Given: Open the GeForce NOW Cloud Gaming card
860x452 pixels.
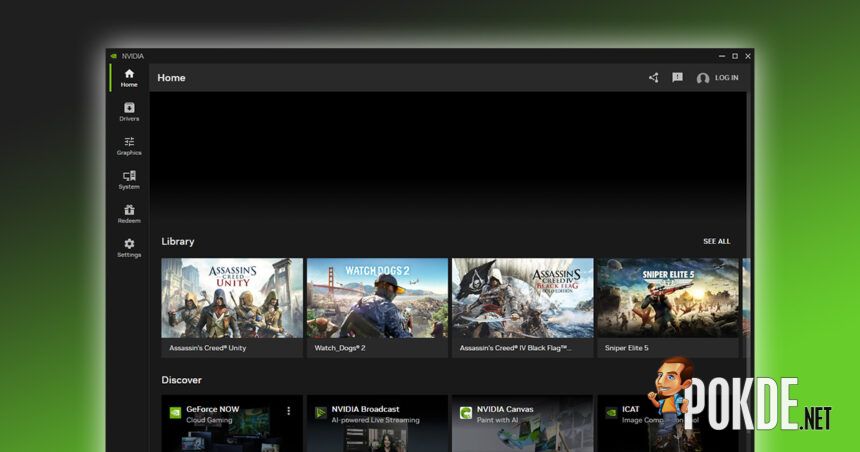Looking at the screenshot, I should point(232,423).
